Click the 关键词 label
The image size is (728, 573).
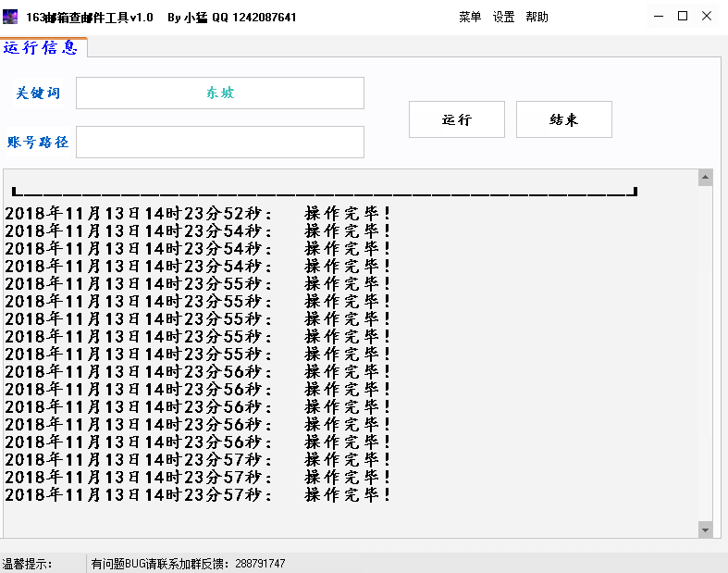pyautogui.click(x=38, y=93)
